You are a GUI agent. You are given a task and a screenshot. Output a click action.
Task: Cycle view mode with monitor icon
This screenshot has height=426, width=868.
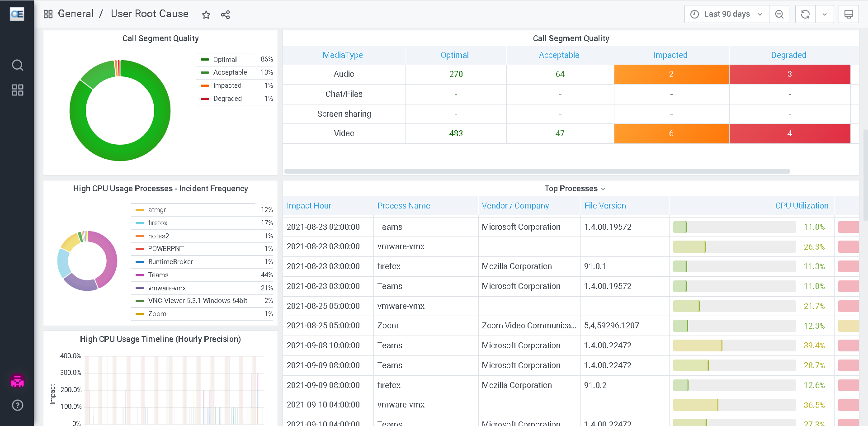point(849,14)
